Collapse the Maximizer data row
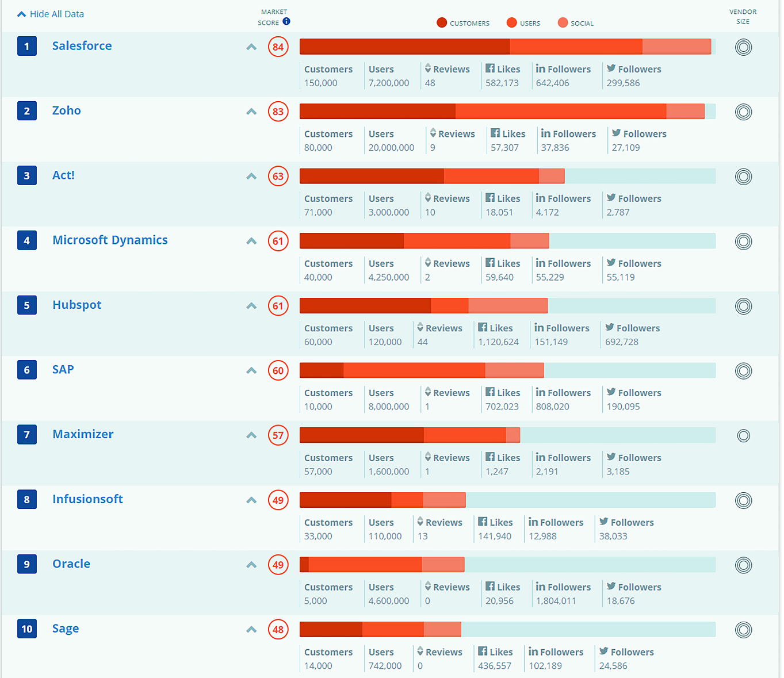Image resolution: width=784 pixels, height=678 pixels. click(251, 435)
